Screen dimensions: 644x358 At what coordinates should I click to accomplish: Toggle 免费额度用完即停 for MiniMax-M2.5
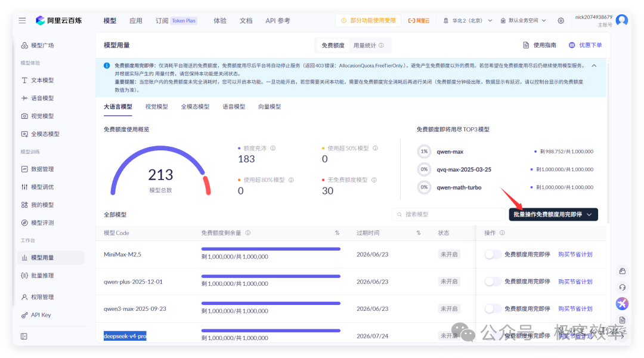click(x=493, y=254)
